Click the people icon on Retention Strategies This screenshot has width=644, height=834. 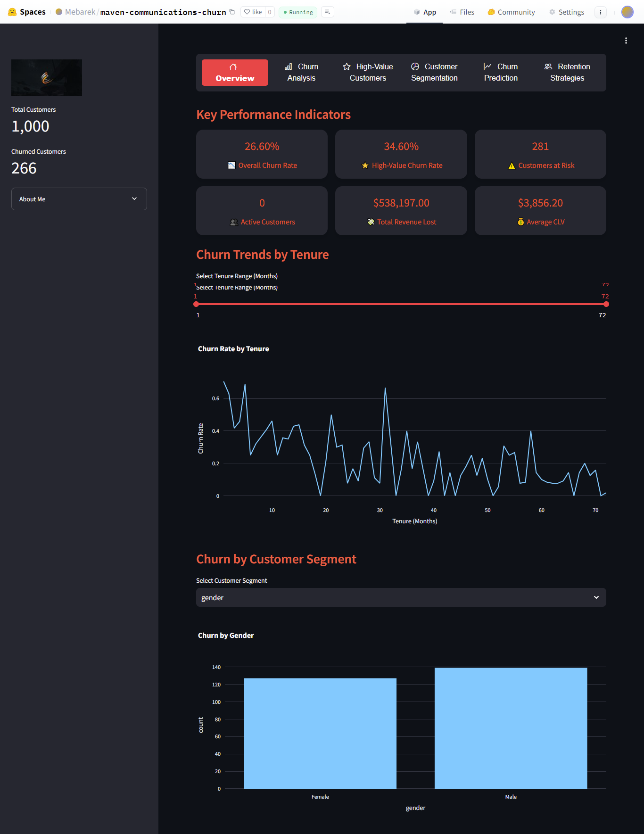(548, 67)
